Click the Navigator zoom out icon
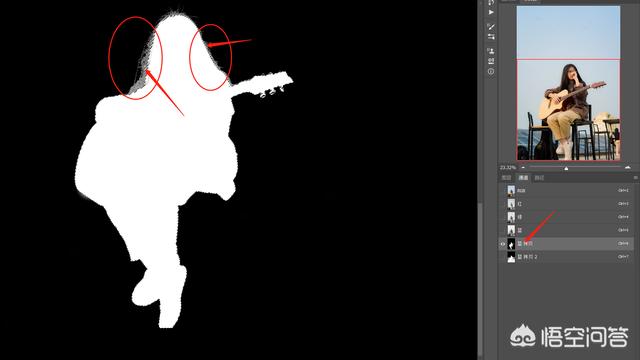 point(523,167)
